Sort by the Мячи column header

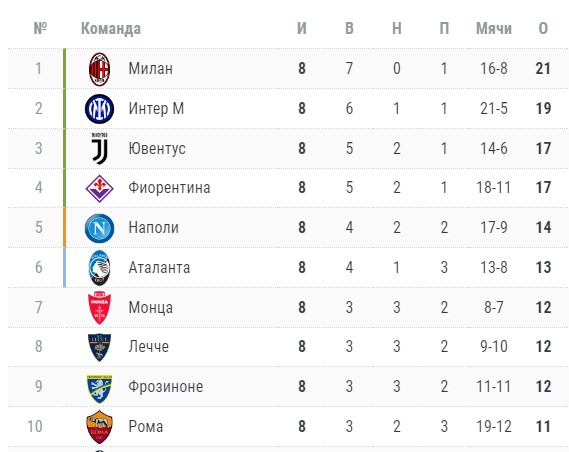point(494,28)
